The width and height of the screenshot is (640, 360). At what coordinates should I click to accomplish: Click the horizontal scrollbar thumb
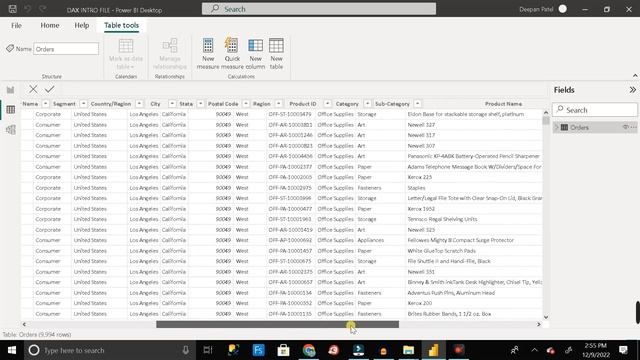click(278, 324)
